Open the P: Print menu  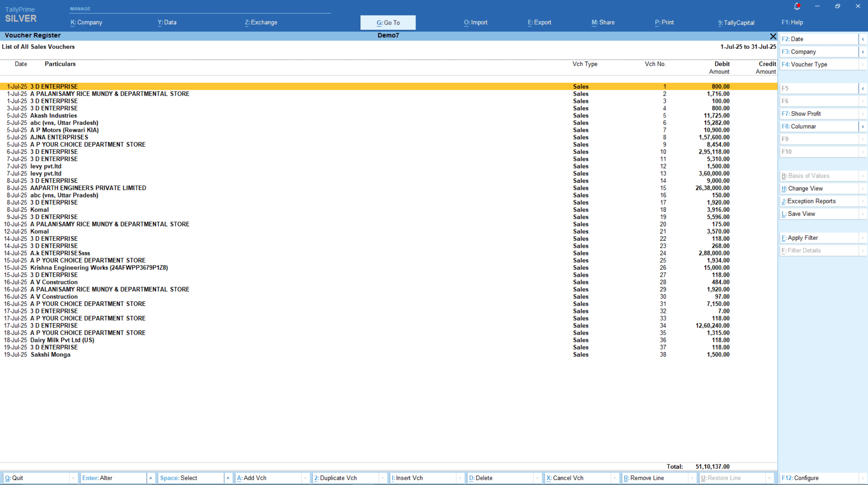tap(664, 22)
